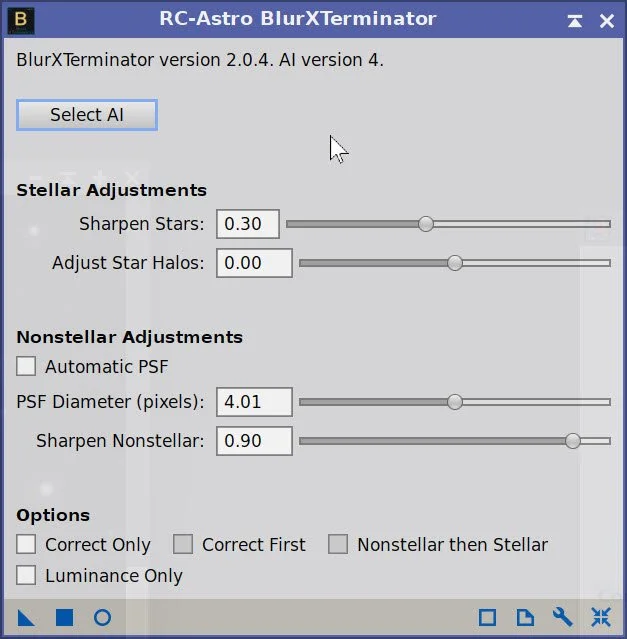Click the Sharpen Stars value field

(248, 224)
